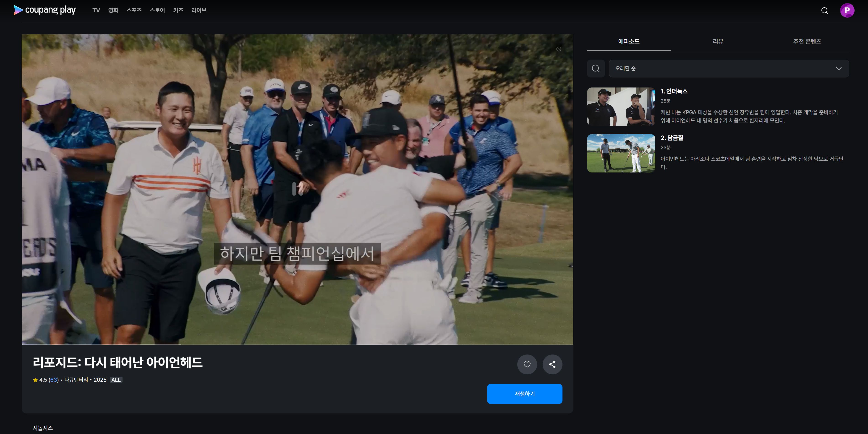Add to favorites with the heart icon

point(527,364)
